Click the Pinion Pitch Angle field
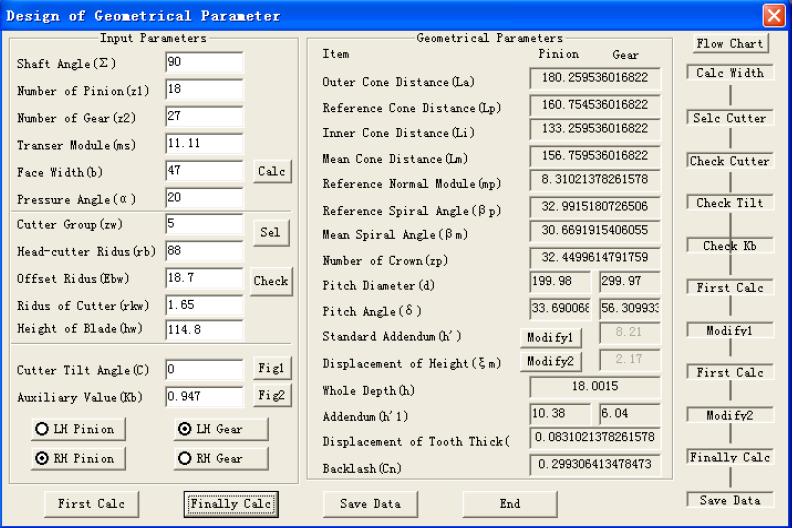 coord(560,309)
